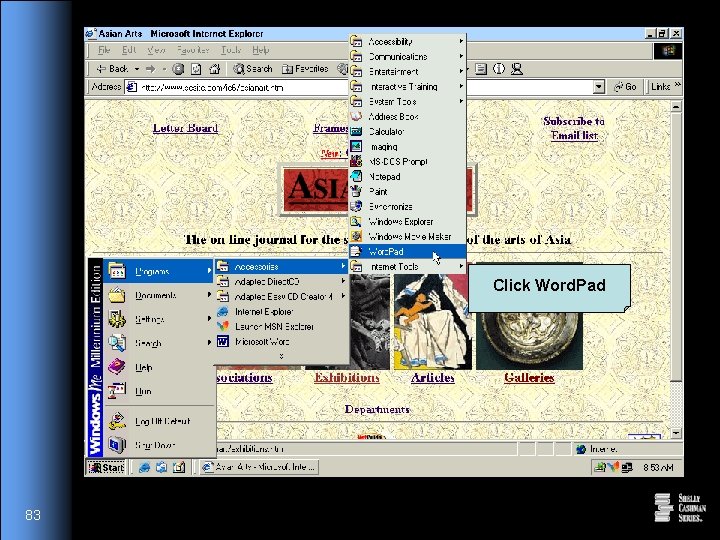This screenshot has height=540, width=720.
Task: Click WordPad in the Accessories menu
Action: (408, 252)
